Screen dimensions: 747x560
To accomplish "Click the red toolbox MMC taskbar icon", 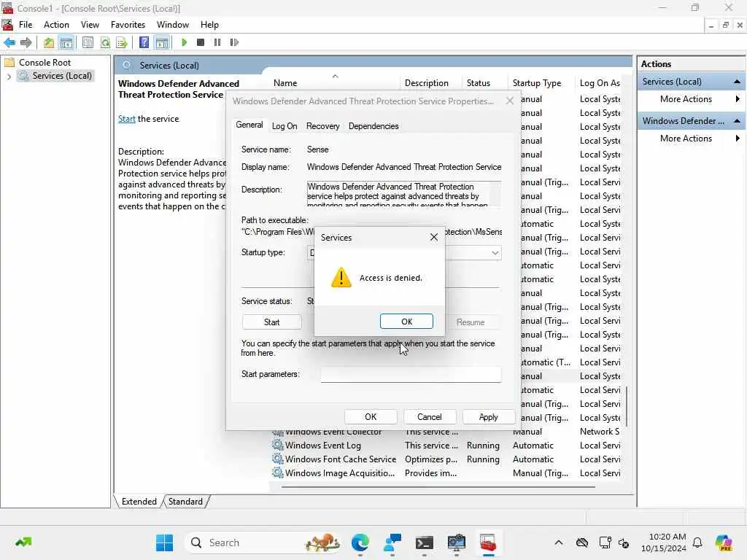I will pyautogui.click(x=488, y=542).
